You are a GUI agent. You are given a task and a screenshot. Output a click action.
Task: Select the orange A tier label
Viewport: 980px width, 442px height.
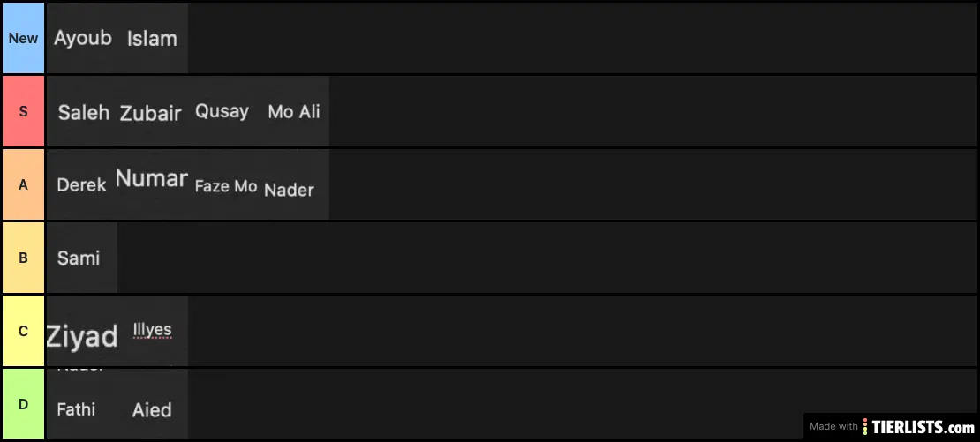pyautogui.click(x=23, y=184)
